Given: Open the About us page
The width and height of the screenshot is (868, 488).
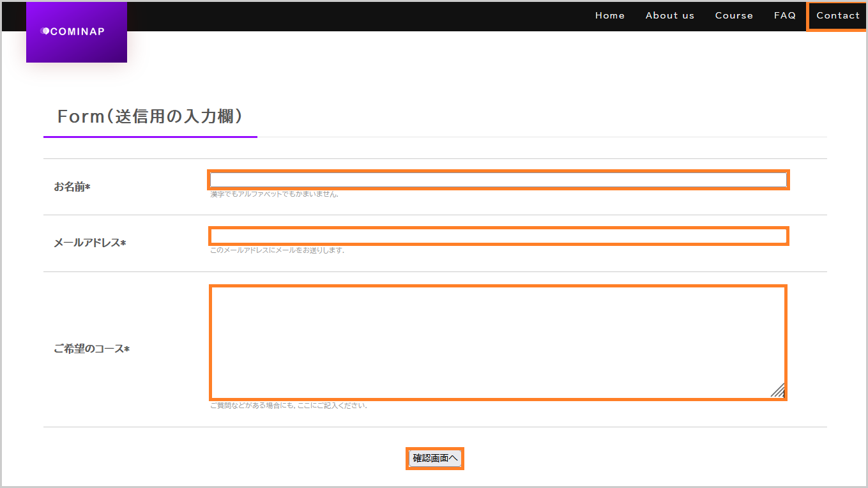Looking at the screenshot, I should point(669,16).
